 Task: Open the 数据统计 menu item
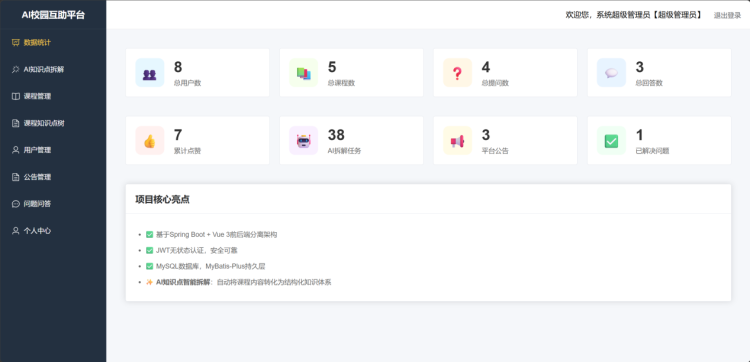[53, 43]
